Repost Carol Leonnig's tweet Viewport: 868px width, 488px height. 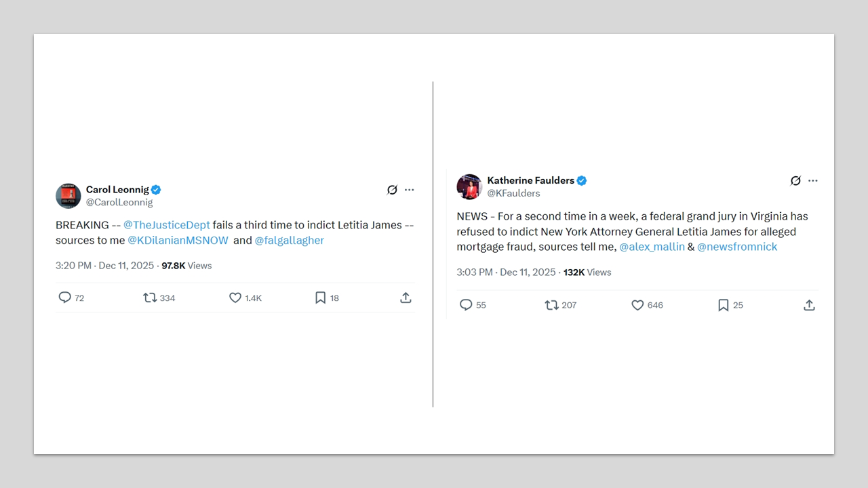coord(150,298)
